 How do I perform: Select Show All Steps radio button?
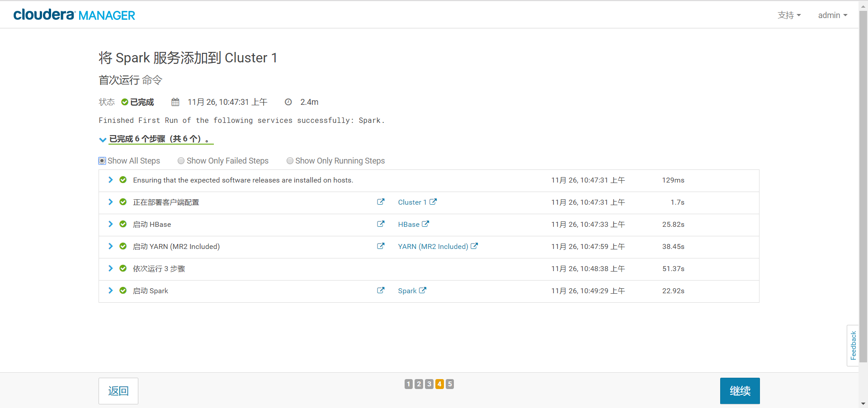102,161
